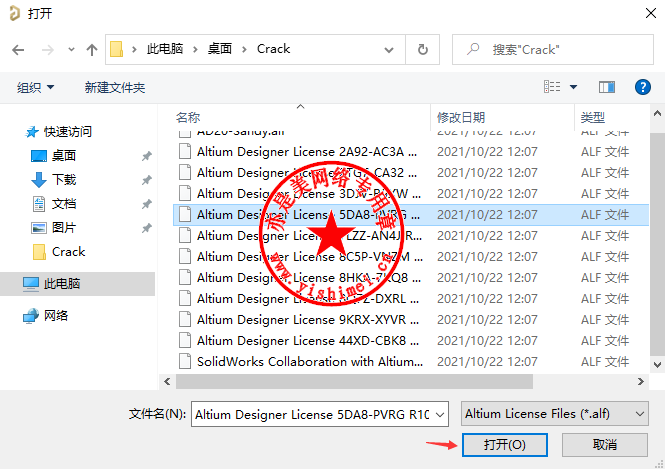Unpin 图片 using its pin icon
The height and width of the screenshot is (469, 665).
coord(146,228)
